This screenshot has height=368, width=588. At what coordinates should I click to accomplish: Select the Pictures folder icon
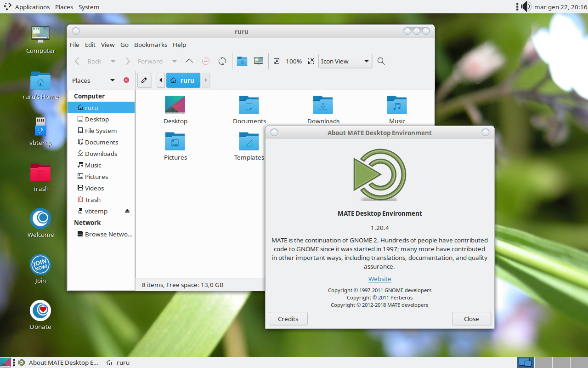click(175, 141)
